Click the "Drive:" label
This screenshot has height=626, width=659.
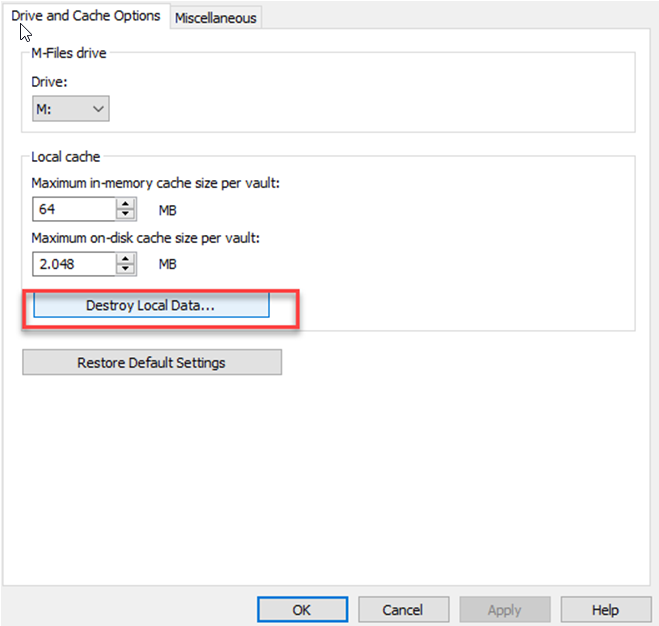click(x=50, y=81)
